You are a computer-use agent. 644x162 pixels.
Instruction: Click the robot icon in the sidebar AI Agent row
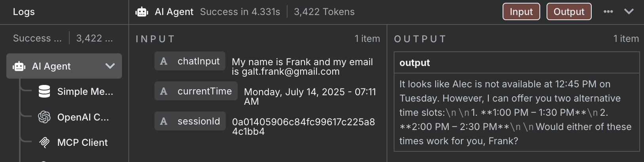[19, 66]
